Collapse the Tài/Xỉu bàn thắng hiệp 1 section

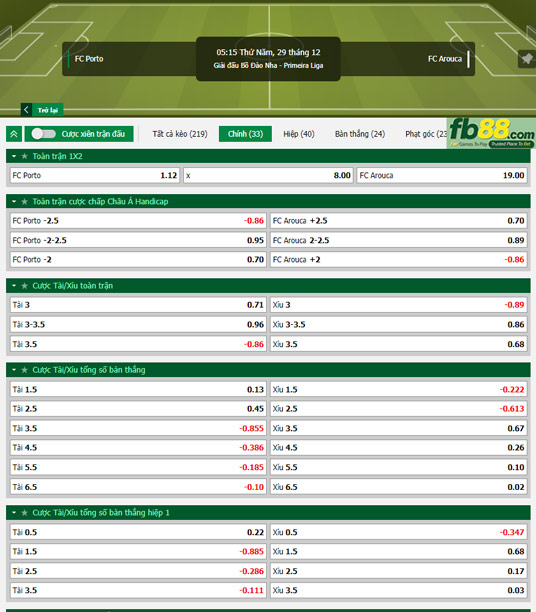click(14, 513)
